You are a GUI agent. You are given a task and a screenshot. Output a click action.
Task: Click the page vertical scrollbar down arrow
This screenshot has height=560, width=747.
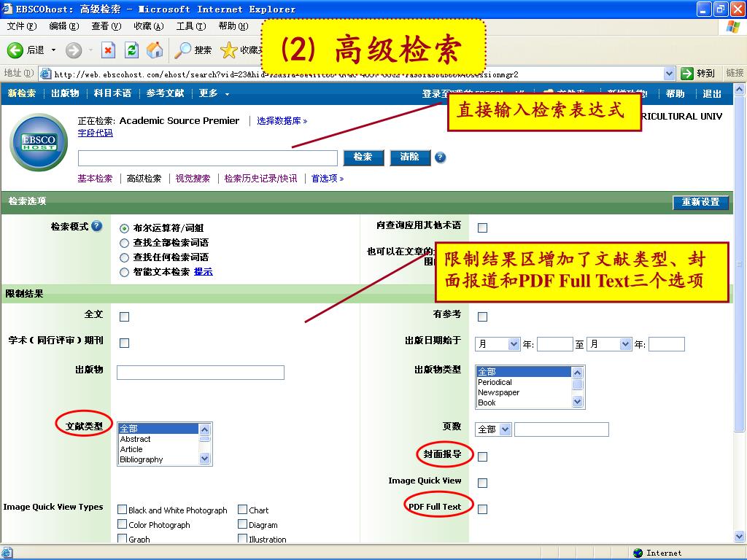pyautogui.click(x=740, y=537)
